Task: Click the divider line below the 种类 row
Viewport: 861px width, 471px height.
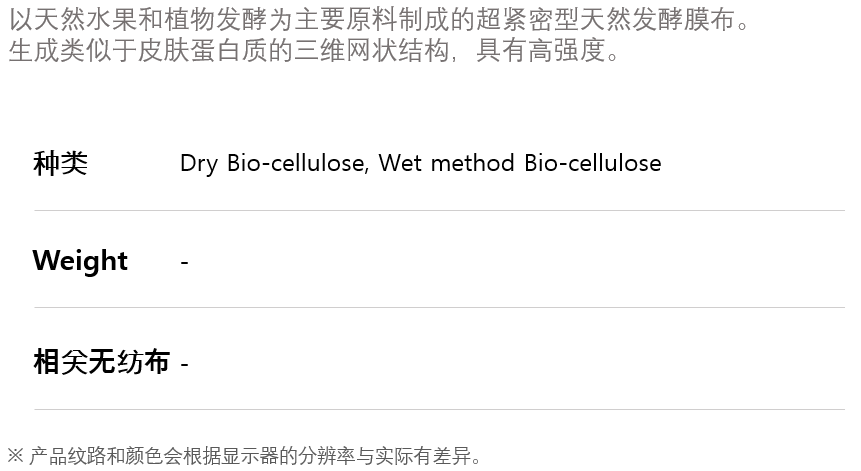Action: [439, 210]
